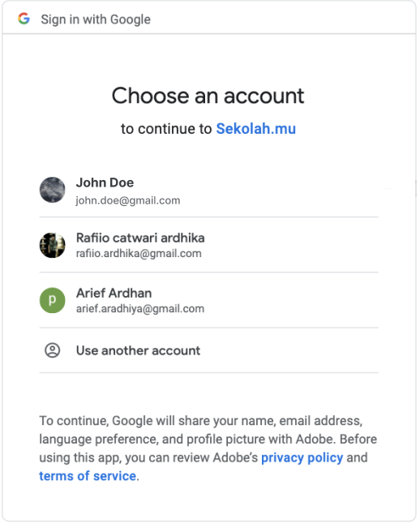
Task: Choose Rafiio catwari ardhika account
Action: [209, 245]
